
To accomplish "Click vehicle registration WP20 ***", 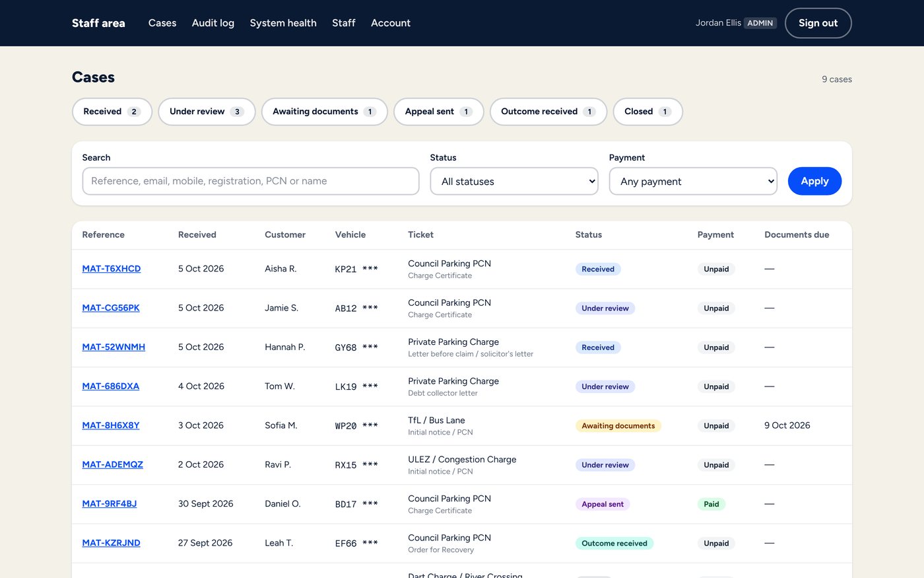I will [x=356, y=425].
